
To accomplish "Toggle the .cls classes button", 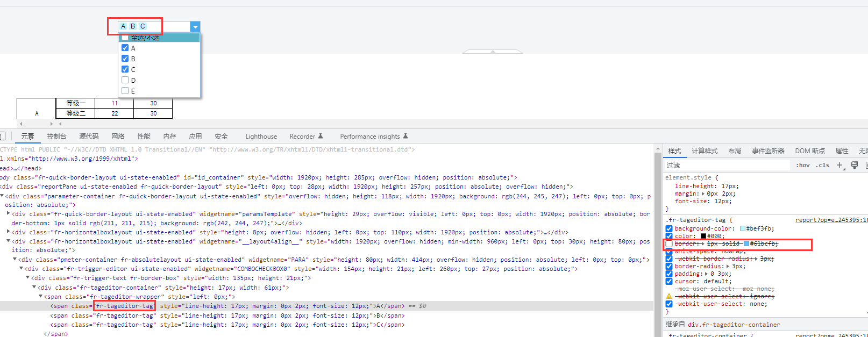I will click(822, 166).
